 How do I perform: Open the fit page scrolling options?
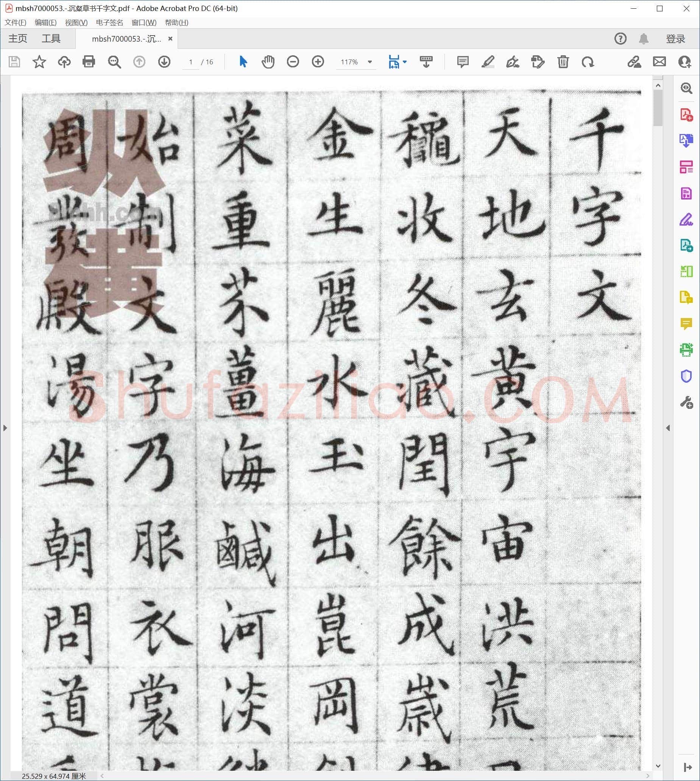[x=397, y=62]
